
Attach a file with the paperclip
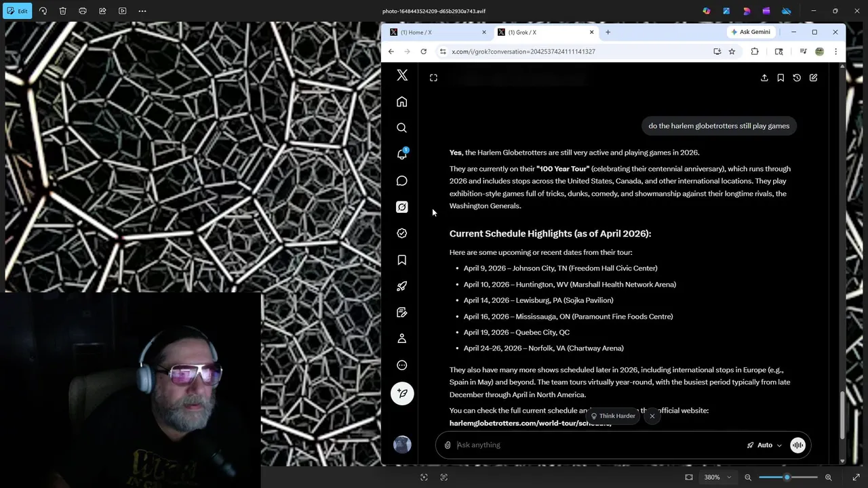click(x=448, y=445)
